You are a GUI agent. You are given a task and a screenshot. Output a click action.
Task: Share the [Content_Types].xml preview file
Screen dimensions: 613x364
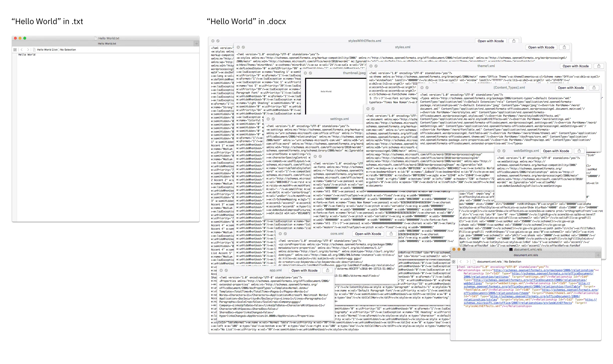tap(594, 88)
